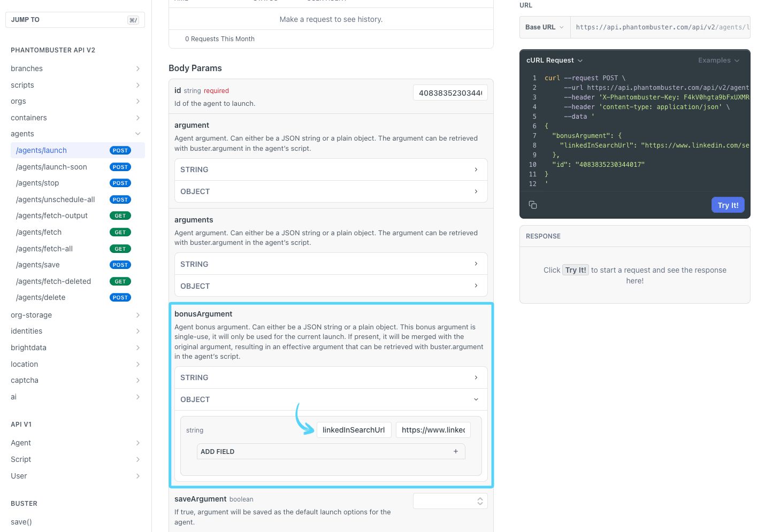The width and height of the screenshot is (765, 532).
Task: Add a new field with ADD FIELD
Action: tap(331, 451)
